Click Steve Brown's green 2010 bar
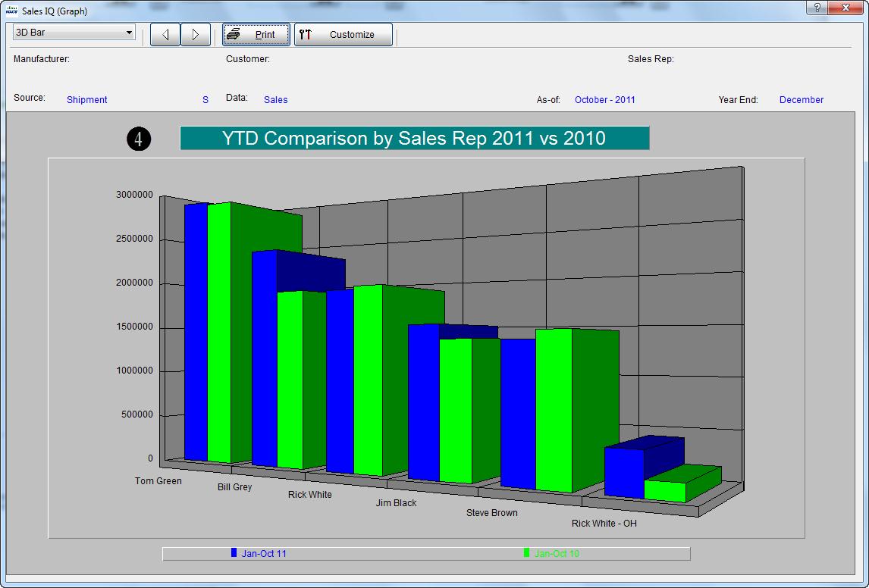 coord(554,410)
